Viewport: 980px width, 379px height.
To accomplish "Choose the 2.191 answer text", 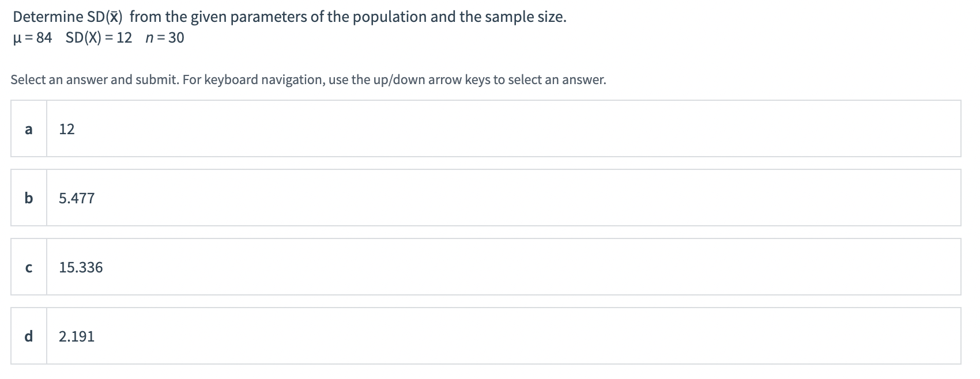I will [77, 336].
